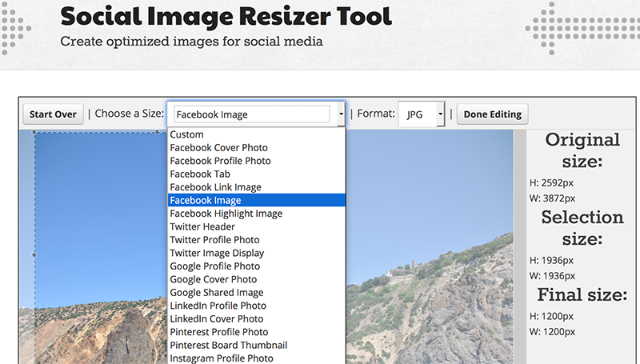Select Facebook Link Image option

point(256,187)
